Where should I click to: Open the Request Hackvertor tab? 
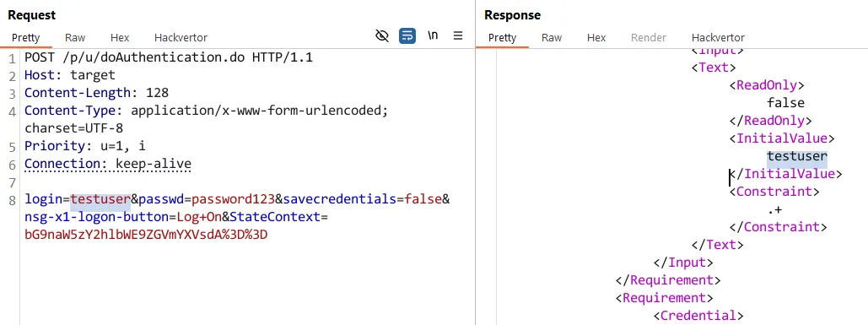[181, 38]
